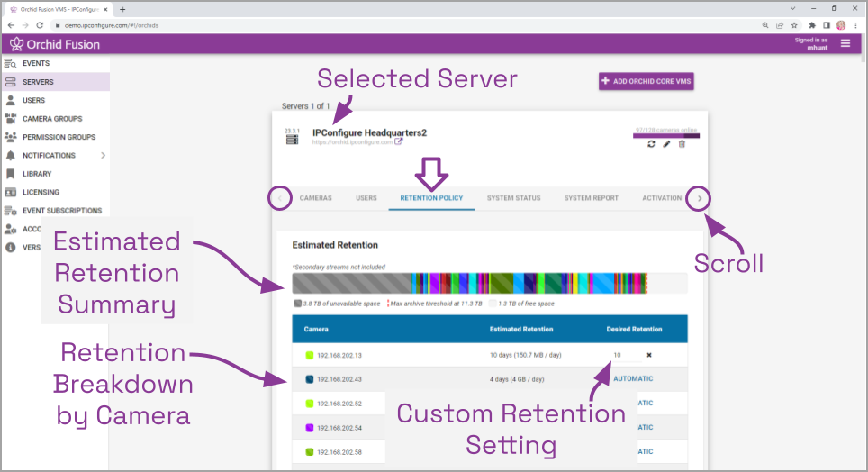Open the Library bookmark icon
Image resolution: width=868 pixels, height=472 pixels.
tap(11, 174)
